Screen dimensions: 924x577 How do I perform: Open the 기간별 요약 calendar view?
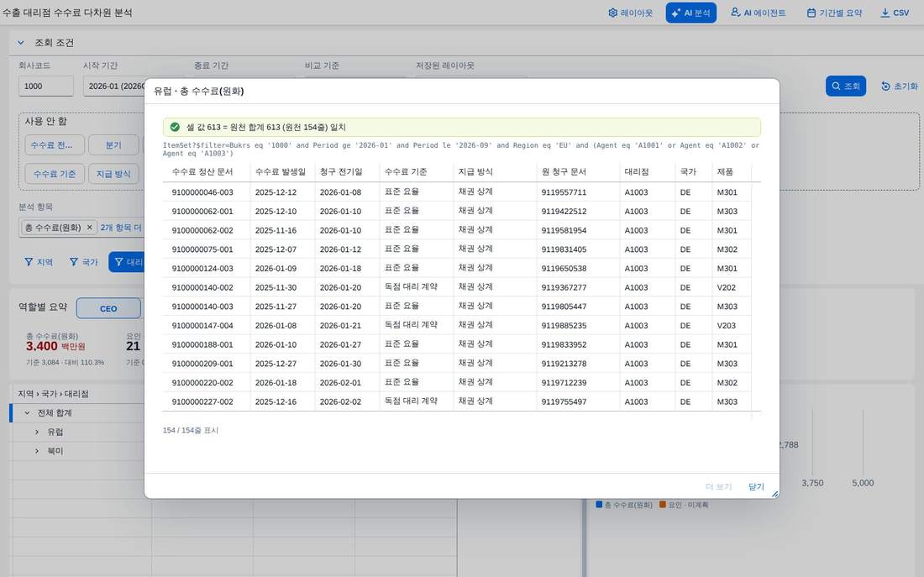(834, 13)
